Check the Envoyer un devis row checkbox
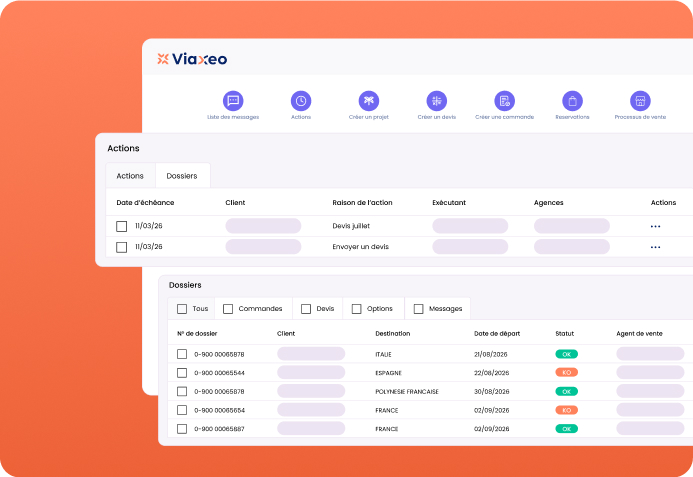The width and height of the screenshot is (693, 477). coord(122,247)
